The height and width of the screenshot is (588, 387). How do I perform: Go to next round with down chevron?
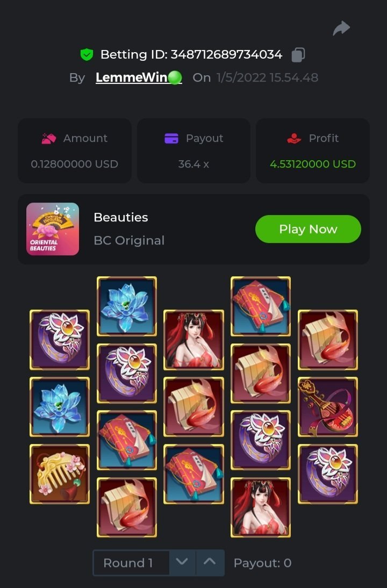click(x=182, y=563)
